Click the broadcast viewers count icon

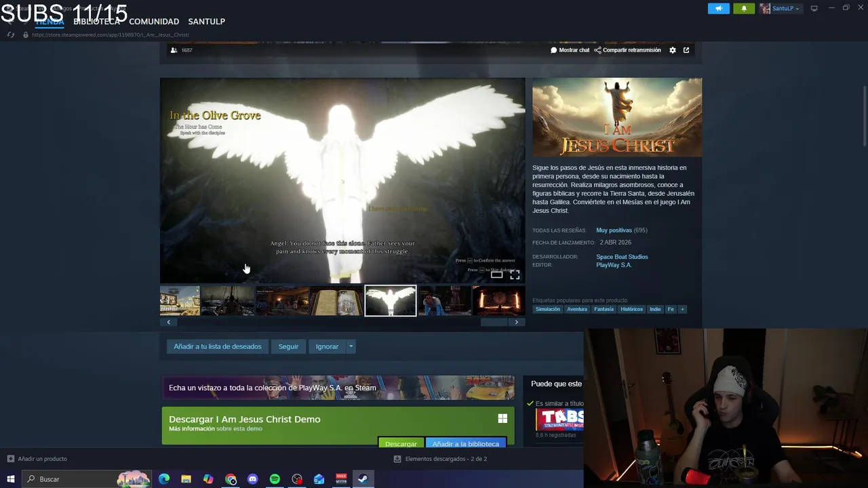(174, 50)
